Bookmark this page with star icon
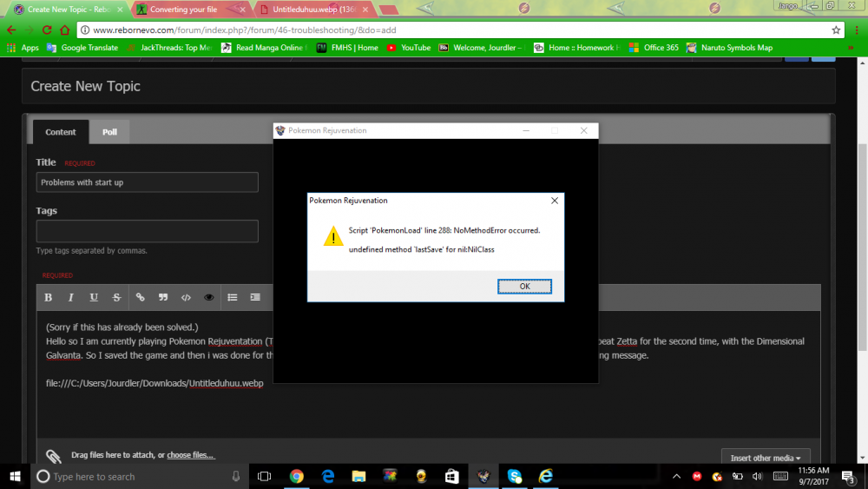The height and width of the screenshot is (489, 868). click(x=836, y=30)
